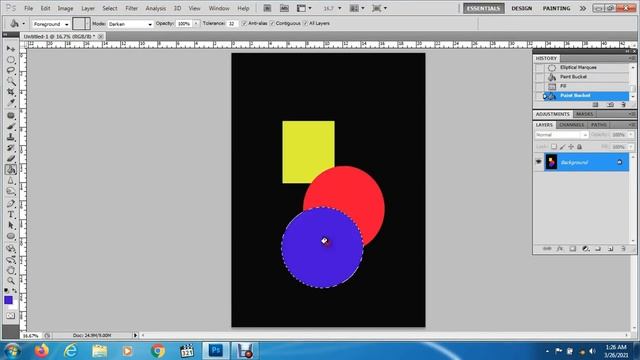
Task: Open the pattern picker dropdown
Action: click(87, 24)
